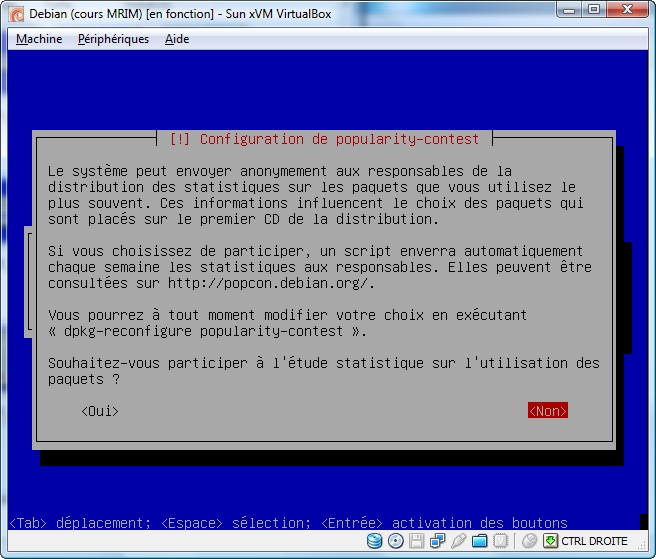Click the popcon.debian.org URL text
The image size is (656, 559).
coord(270,283)
